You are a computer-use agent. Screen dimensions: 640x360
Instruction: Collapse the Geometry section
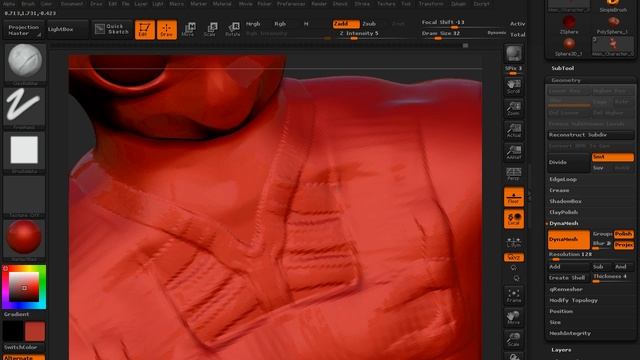566,80
